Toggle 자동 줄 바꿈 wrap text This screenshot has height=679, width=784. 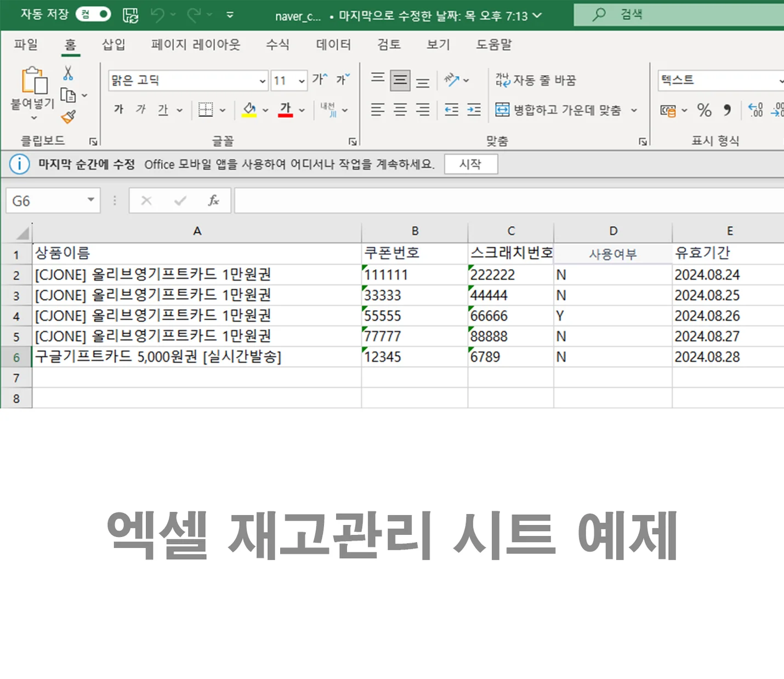pyautogui.click(x=536, y=80)
